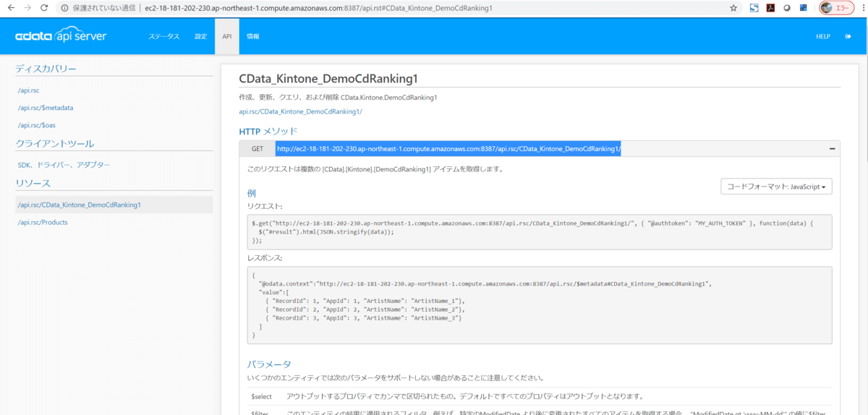Open the /api.rsc/$metadata link
868x415 pixels.
(x=46, y=108)
